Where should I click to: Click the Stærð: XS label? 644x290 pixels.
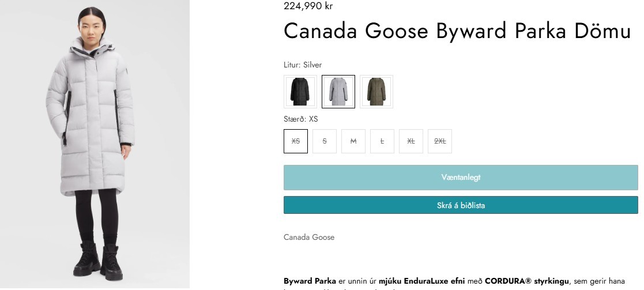(x=301, y=119)
